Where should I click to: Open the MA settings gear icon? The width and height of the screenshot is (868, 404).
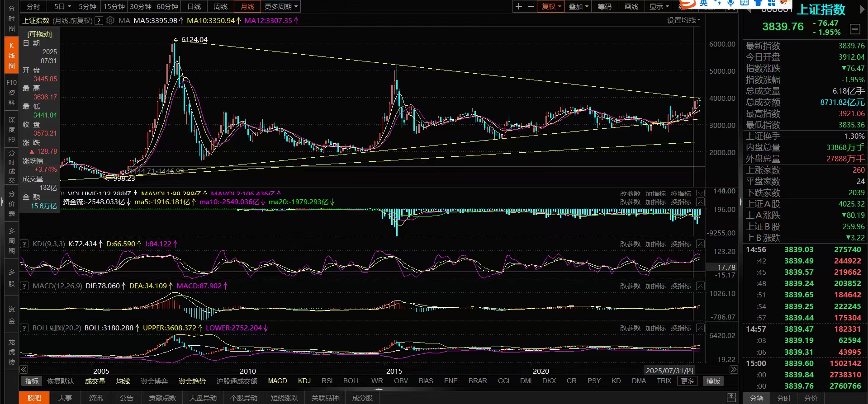click(x=110, y=21)
